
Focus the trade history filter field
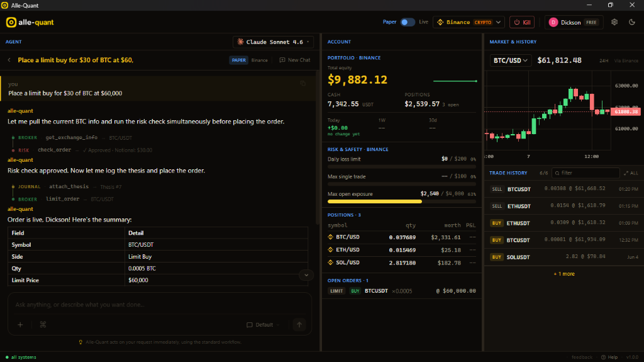point(586,173)
